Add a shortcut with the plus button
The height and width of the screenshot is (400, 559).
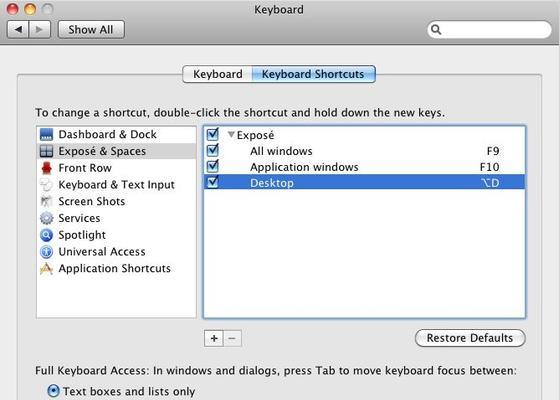click(x=214, y=338)
